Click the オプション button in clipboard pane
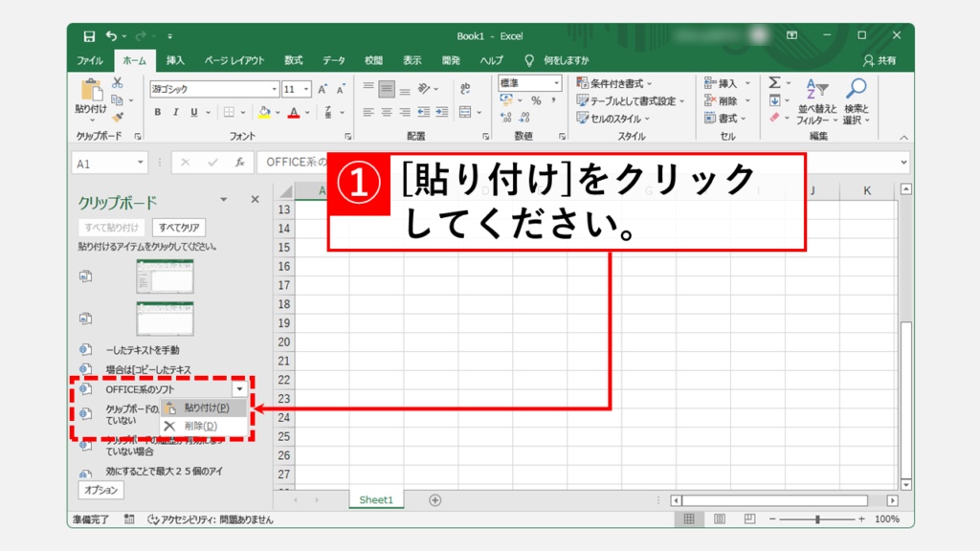Screen dimensions: 980x551 100,490
